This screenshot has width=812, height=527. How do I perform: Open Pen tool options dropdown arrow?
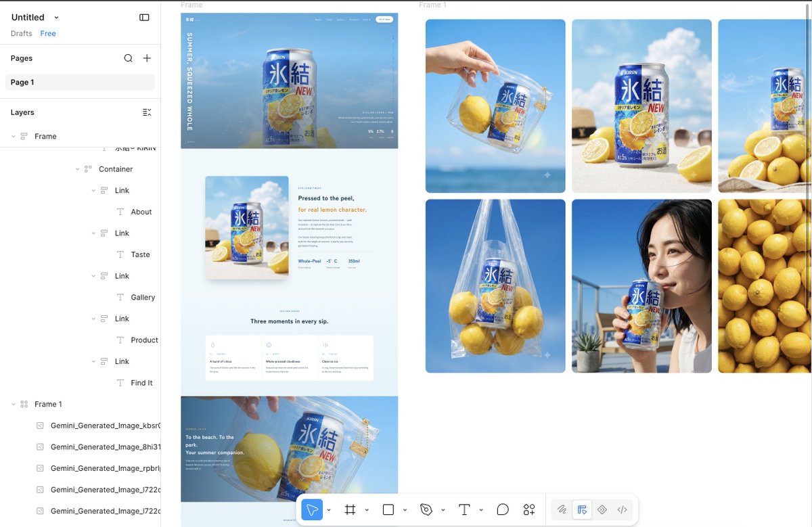[443, 510]
